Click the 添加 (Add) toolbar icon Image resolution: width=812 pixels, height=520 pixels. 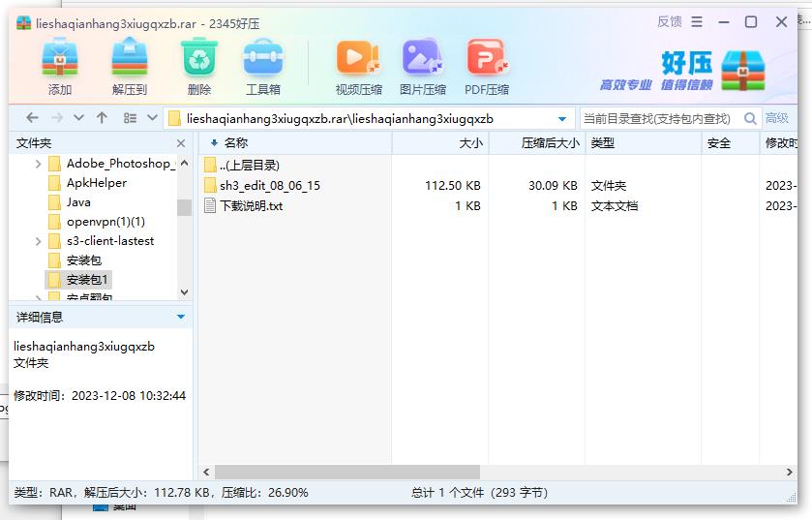[60, 58]
